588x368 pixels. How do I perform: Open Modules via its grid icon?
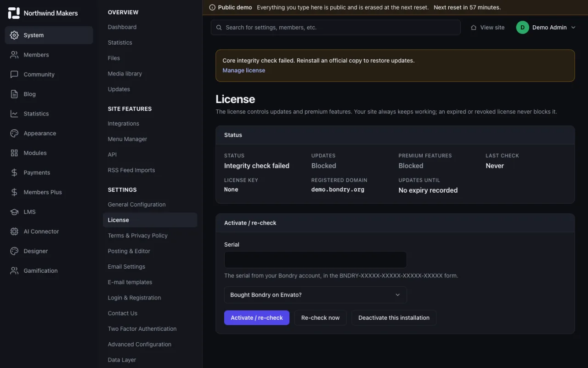coord(14,153)
